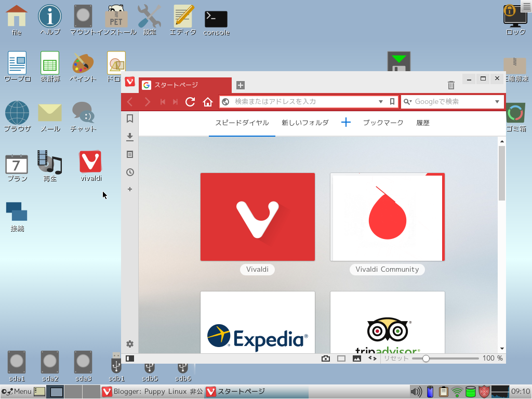The width and height of the screenshot is (532, 399).
Task: Open the Notes panel in sidebar
Action: [x=129, y=155]
